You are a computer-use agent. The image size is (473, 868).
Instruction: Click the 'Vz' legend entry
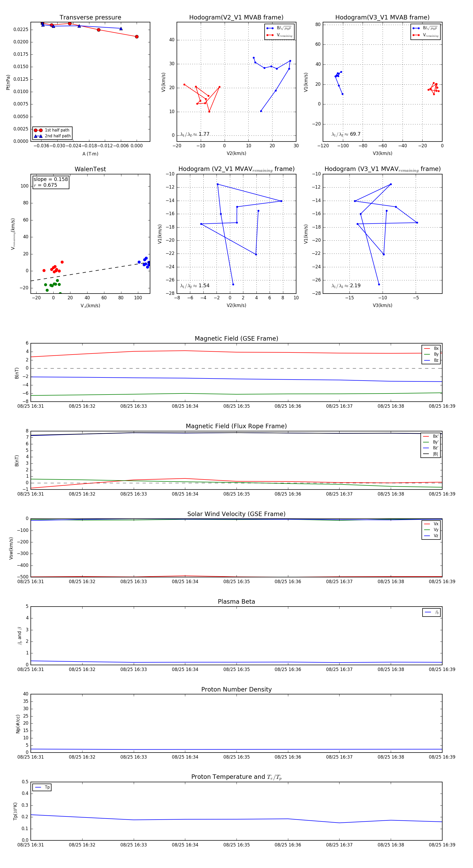(431, 536)
